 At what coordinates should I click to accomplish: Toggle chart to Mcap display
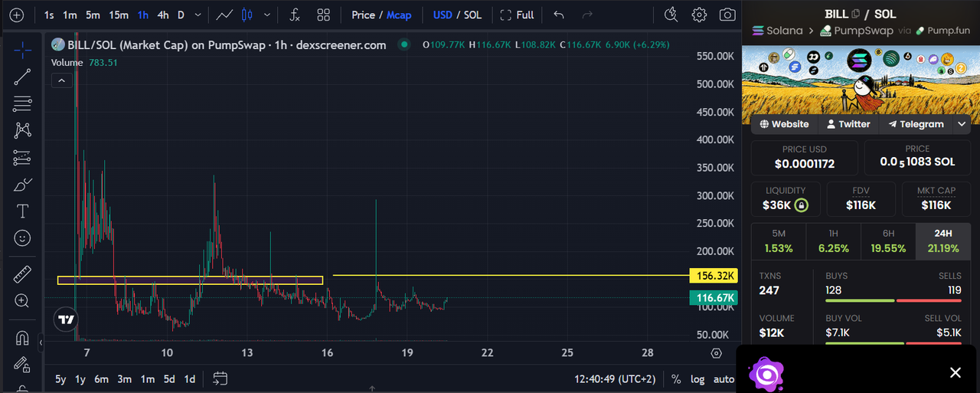tap(399, 15)
